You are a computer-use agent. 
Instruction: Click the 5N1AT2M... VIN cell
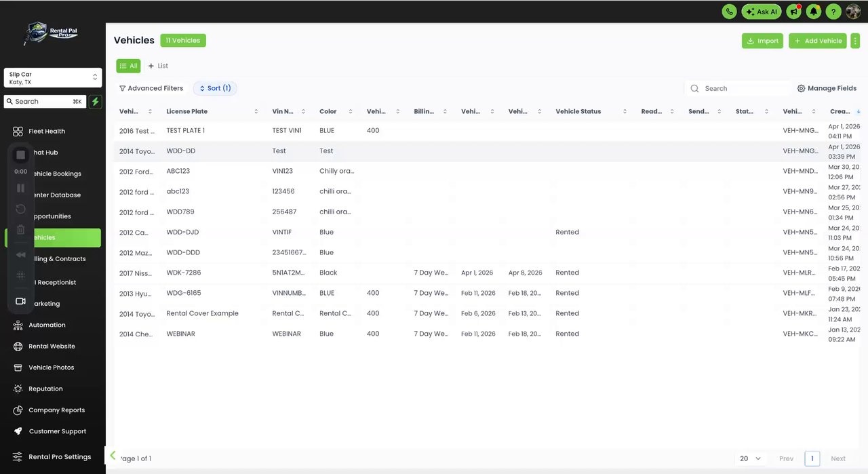[x=289, y=273]
